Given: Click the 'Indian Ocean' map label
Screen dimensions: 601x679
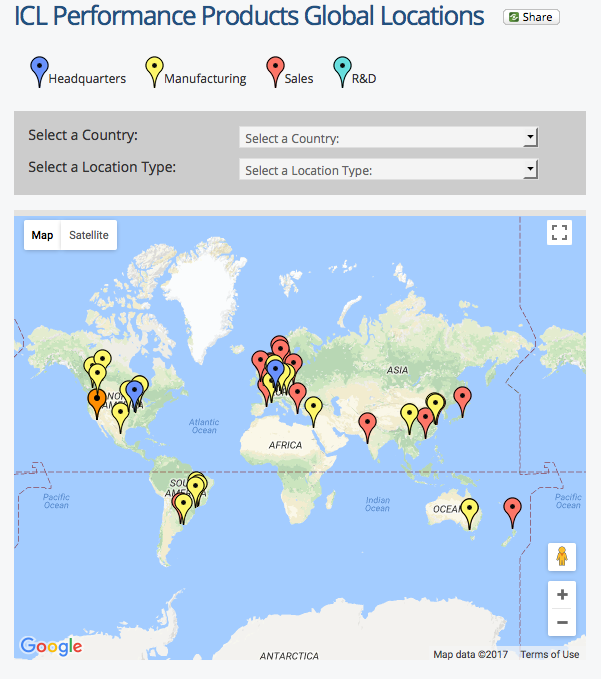Looking at the screenshot, I should (377, 504).
